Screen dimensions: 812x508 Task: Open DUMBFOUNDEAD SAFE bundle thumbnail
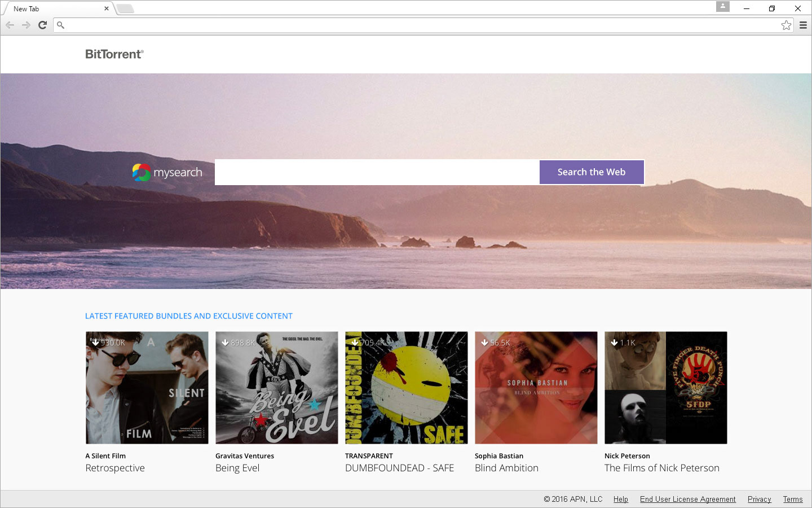406,387
